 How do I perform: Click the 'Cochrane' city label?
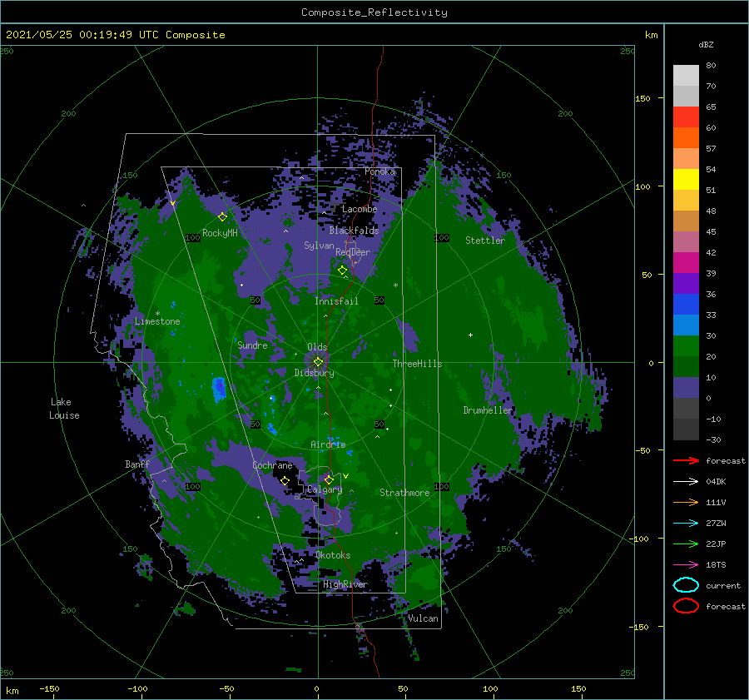tap(272, 465)
